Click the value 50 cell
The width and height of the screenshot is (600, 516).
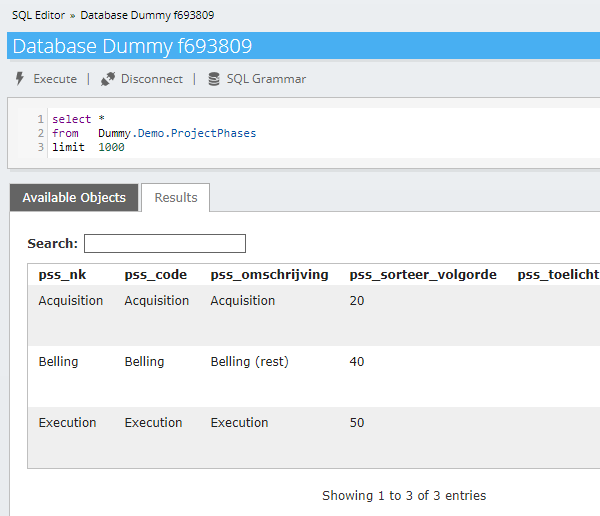pos(357,423)
